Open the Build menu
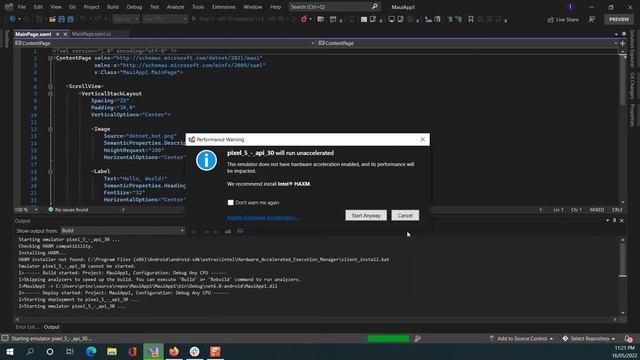 pos(113,7)
